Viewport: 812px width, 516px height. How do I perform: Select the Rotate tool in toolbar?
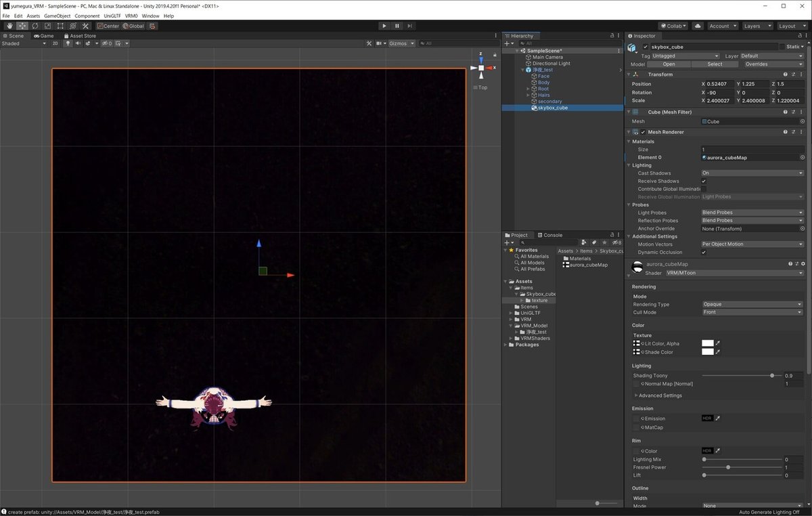point(35,26)
